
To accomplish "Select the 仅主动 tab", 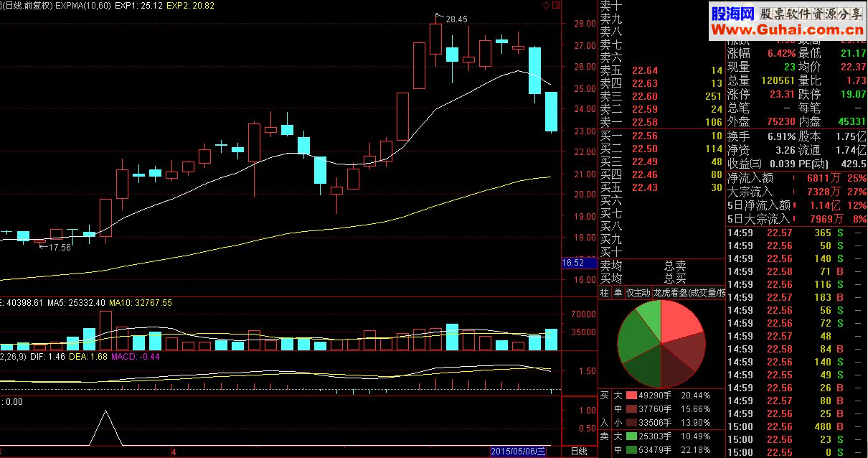I will [x=638, y=293].
